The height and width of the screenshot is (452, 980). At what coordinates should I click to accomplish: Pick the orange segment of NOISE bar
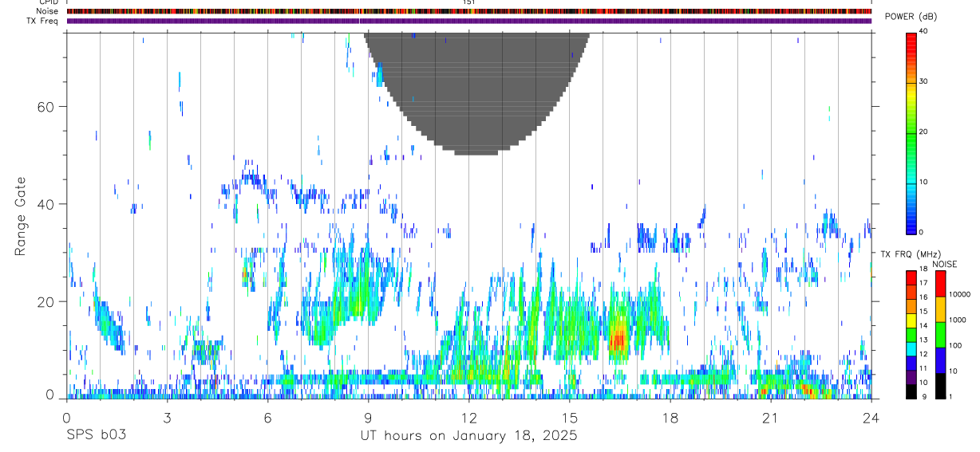click(940, 309)
